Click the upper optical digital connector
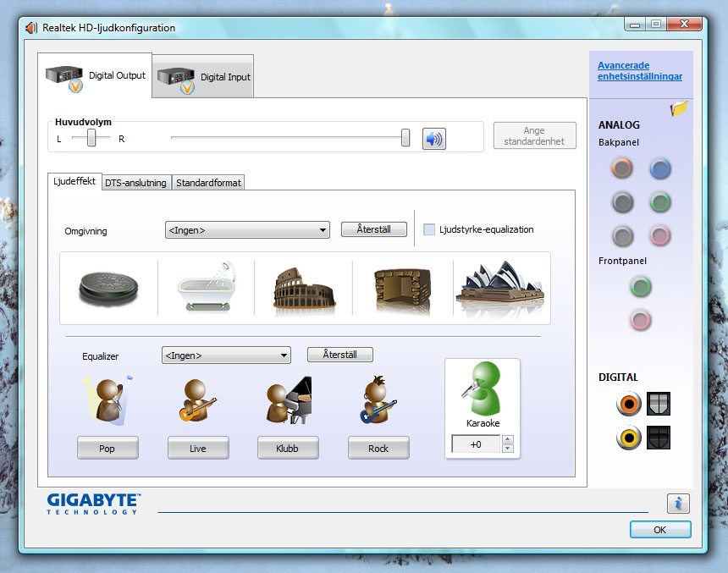This screenshot has width=728, height=573. [659, 404]
